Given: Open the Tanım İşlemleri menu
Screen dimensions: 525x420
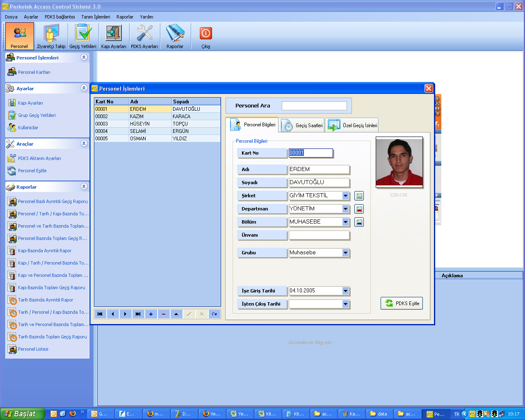Looking at the screenshot, I should 96,17.
